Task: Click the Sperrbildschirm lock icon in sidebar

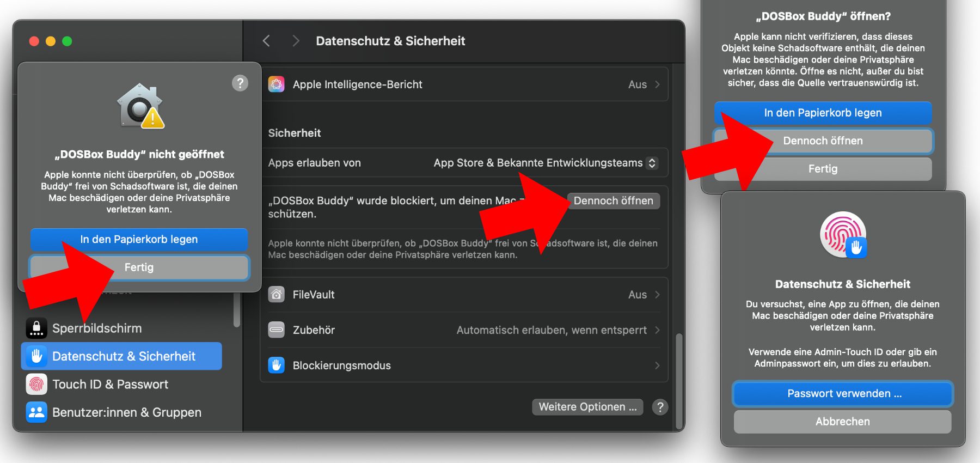Action: (36, 328)
